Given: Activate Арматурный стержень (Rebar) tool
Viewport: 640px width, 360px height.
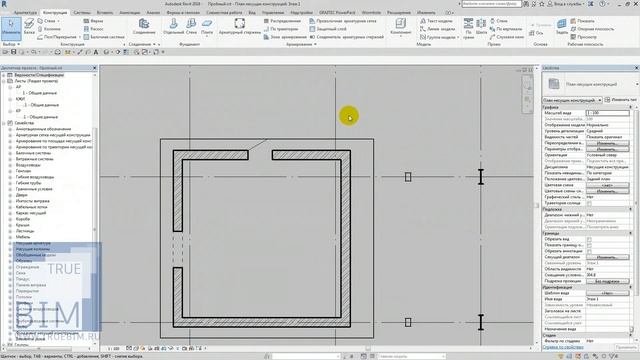Looking at the screenshot, I should point(240,27).
